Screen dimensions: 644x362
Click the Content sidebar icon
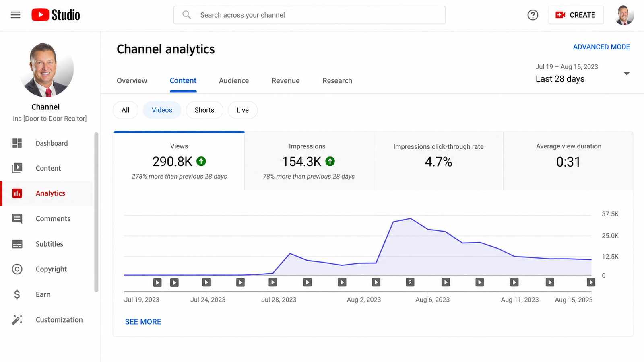click(17, 168)
